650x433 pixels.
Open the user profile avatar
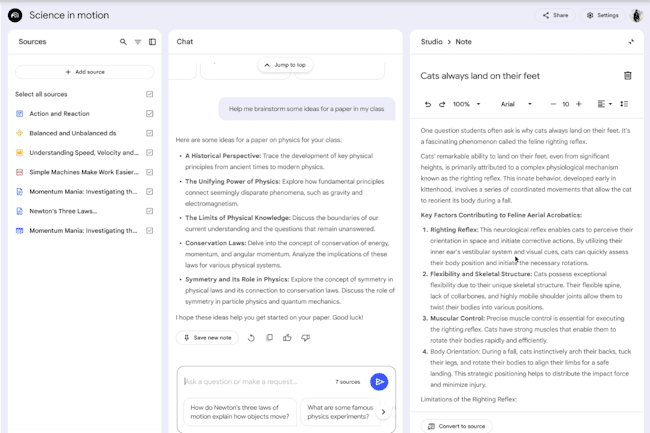(636, 15)
